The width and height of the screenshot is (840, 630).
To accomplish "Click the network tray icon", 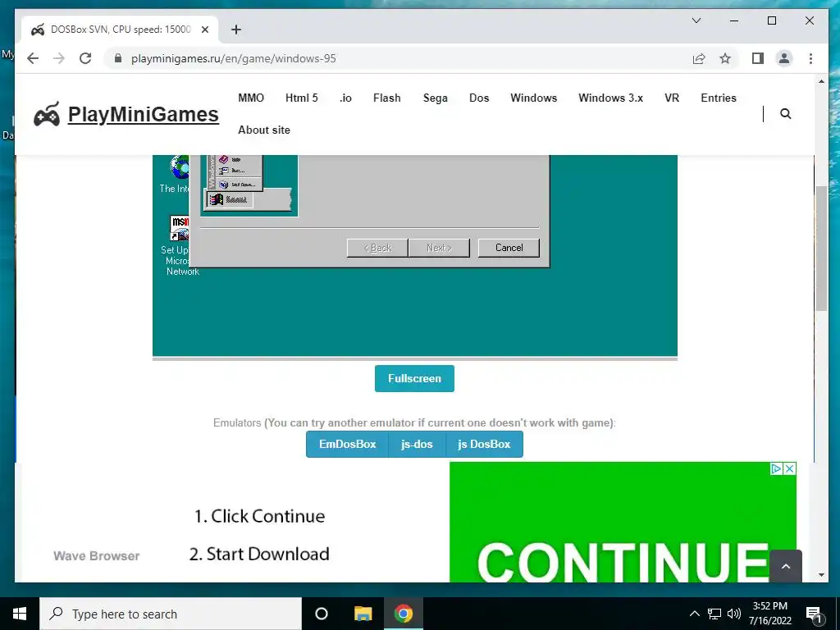I will (714, 614).
